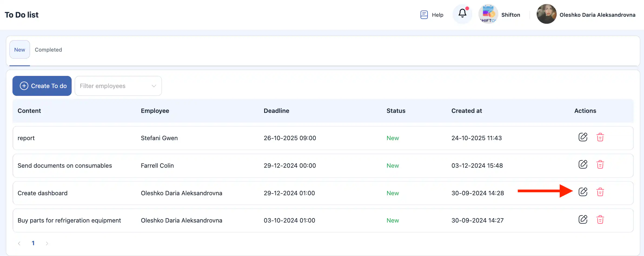Switch to the Completed tab

pos(48,50)
